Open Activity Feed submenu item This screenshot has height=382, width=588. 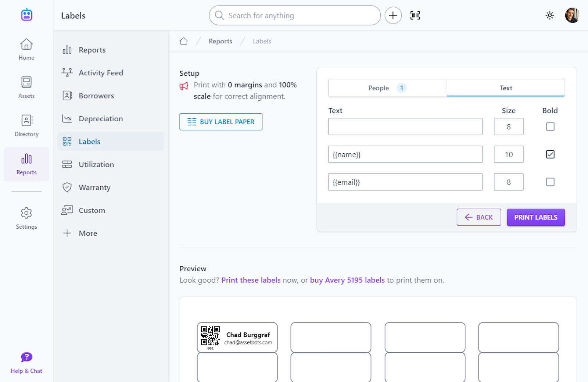tap(111, 73)
